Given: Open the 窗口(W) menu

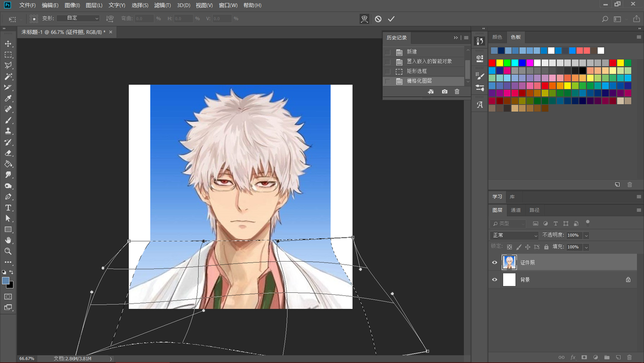Looking at the screenshot, I should [x=228, y=5].
